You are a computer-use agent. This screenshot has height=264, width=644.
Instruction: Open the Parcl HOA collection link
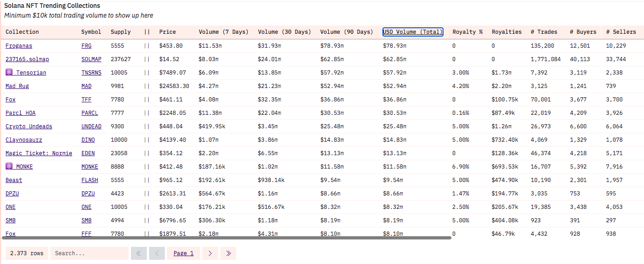[20, 113]
